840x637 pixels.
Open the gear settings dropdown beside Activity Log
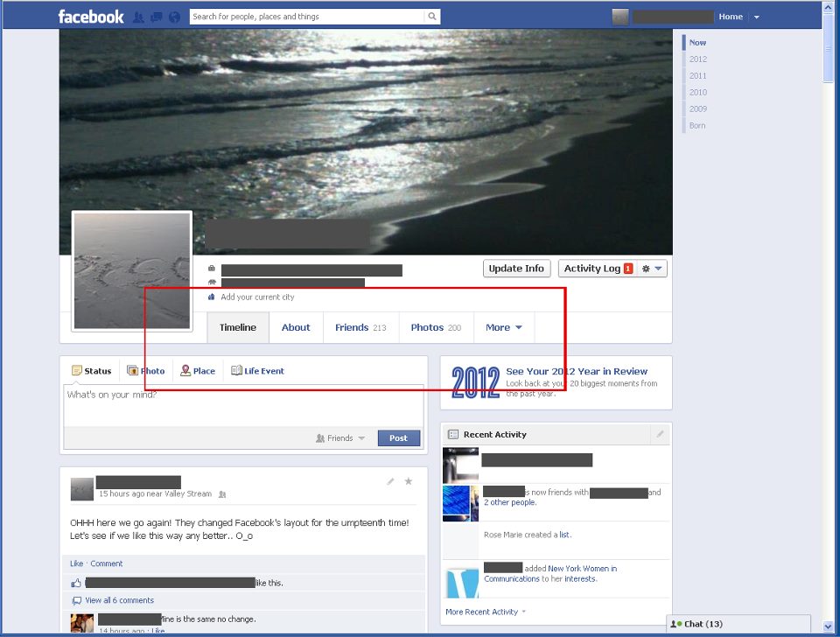pyautogui.click(x=653, y=269)
